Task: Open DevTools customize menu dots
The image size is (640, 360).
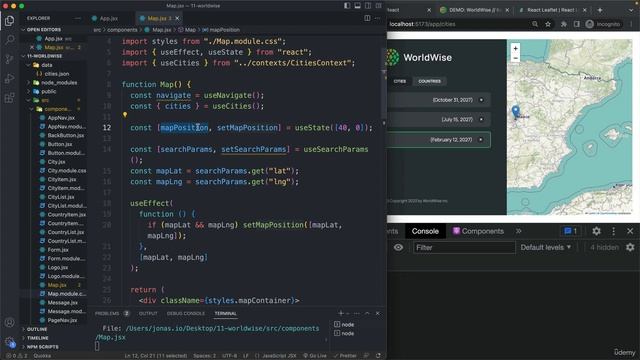Action: pos(613,231)
